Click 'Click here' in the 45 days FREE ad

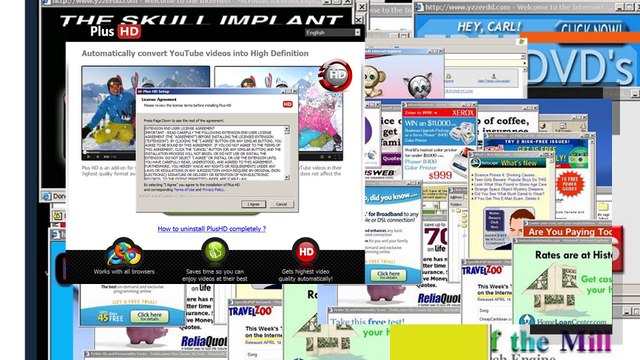click(149, 316)
